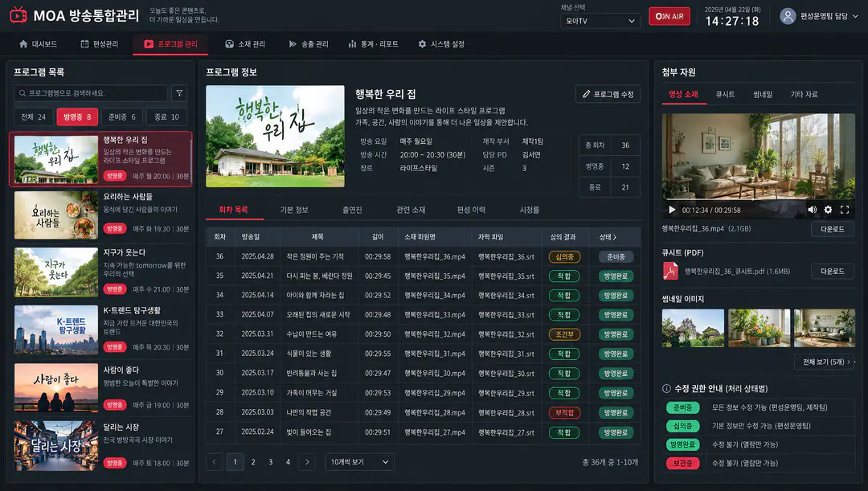Open the filter icon beside program search
The width and height of the screenshot is (868, 491).
179,93
